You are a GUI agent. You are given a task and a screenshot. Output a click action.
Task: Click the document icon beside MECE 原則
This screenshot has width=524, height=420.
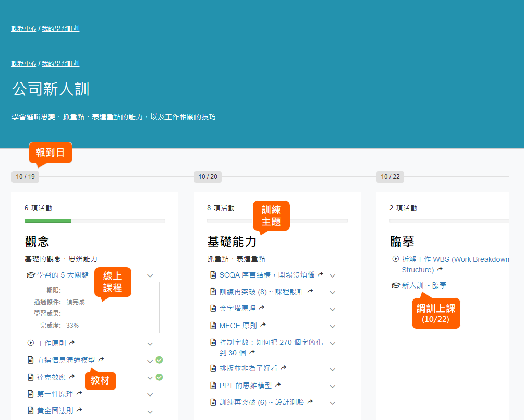213,326
